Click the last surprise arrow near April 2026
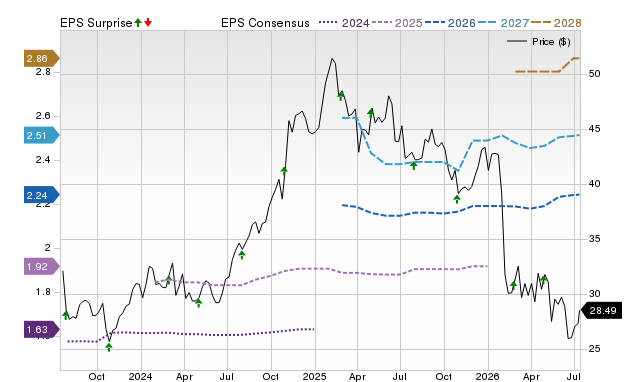The width and height of the screenshot is (640, 382). pos(543,280)
